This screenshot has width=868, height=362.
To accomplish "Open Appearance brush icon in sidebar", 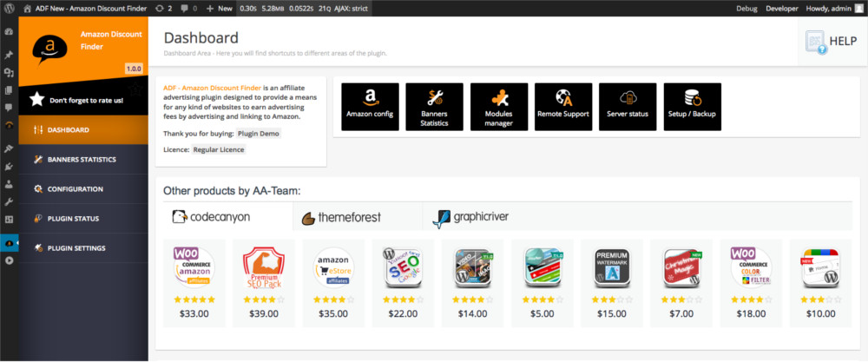I will point(9,148).
